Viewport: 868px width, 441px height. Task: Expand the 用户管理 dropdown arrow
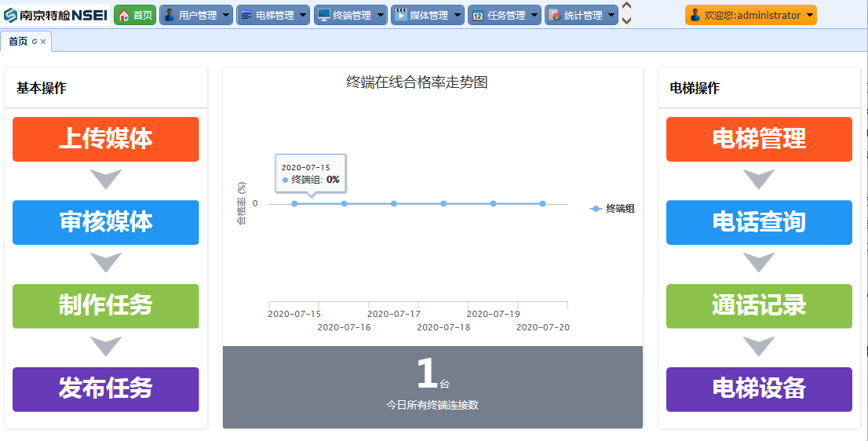(x=226, y=15)
